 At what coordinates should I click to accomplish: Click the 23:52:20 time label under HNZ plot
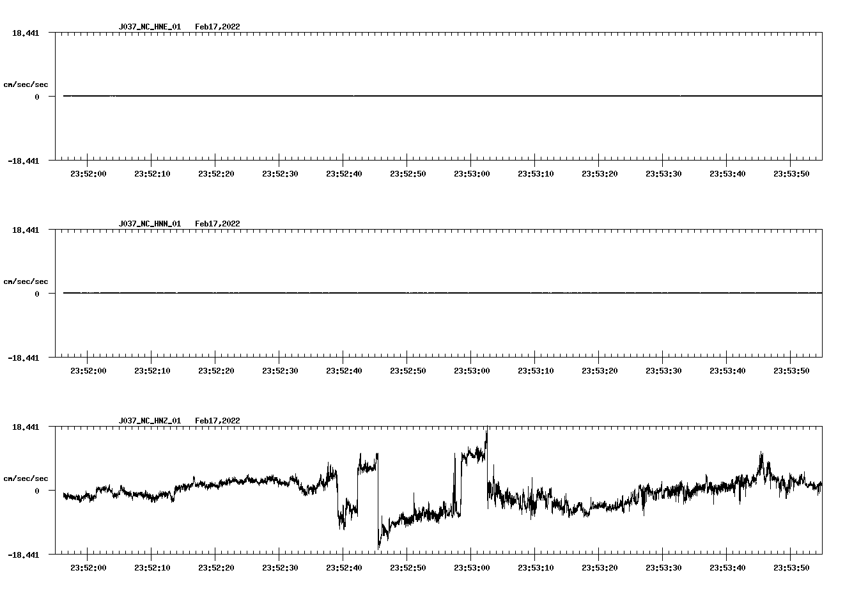216,568
